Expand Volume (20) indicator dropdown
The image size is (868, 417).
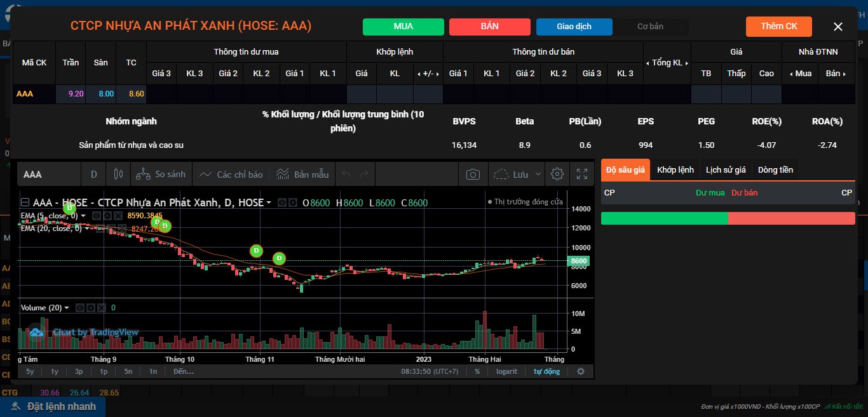67,308
